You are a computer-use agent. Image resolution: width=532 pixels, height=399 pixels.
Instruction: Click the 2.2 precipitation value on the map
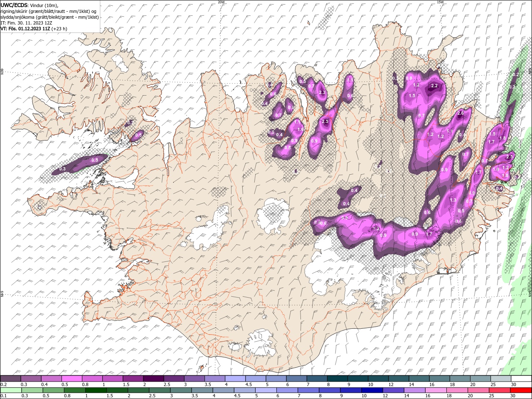tap(435, 86)
